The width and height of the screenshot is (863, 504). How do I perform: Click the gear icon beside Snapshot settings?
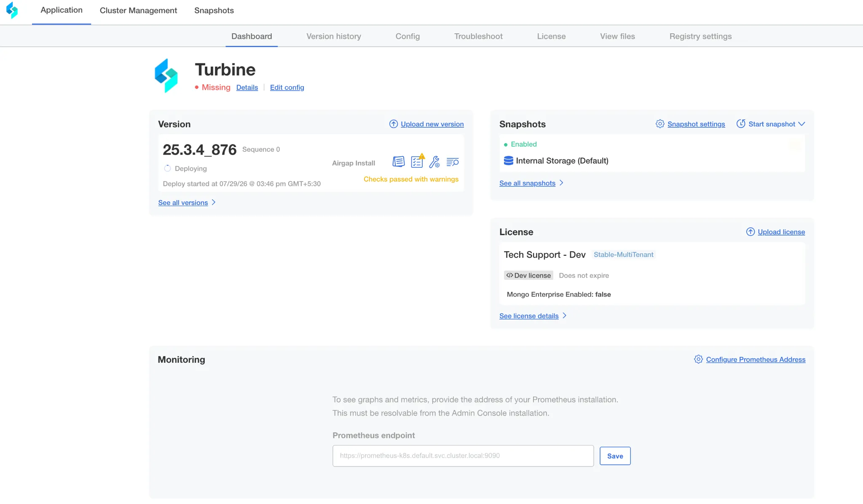[x=660, y=124]
